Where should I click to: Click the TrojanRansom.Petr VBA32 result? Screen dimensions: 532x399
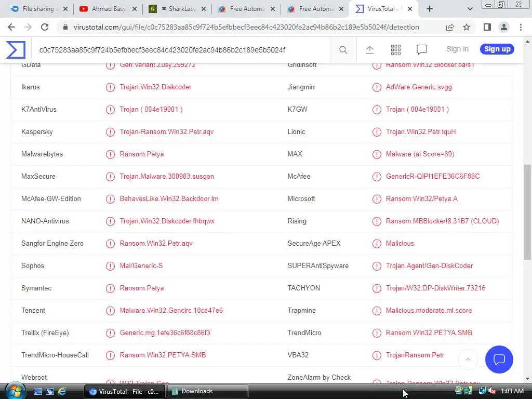pos(415,355)
